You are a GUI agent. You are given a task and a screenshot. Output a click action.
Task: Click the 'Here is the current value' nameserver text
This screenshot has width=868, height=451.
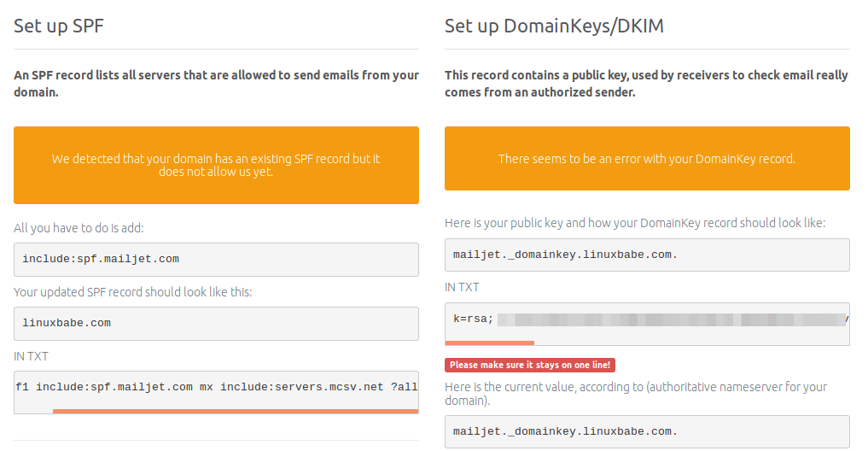[635, 393]
